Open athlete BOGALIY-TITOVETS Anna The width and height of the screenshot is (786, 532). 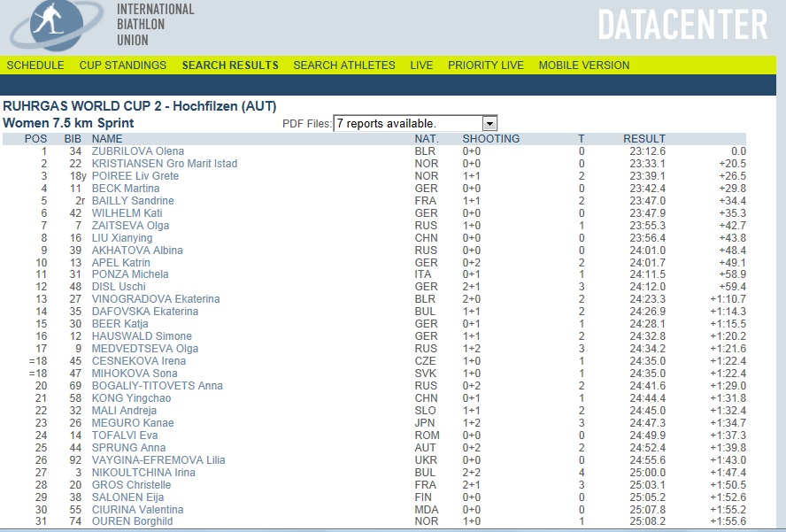point(158,386)
